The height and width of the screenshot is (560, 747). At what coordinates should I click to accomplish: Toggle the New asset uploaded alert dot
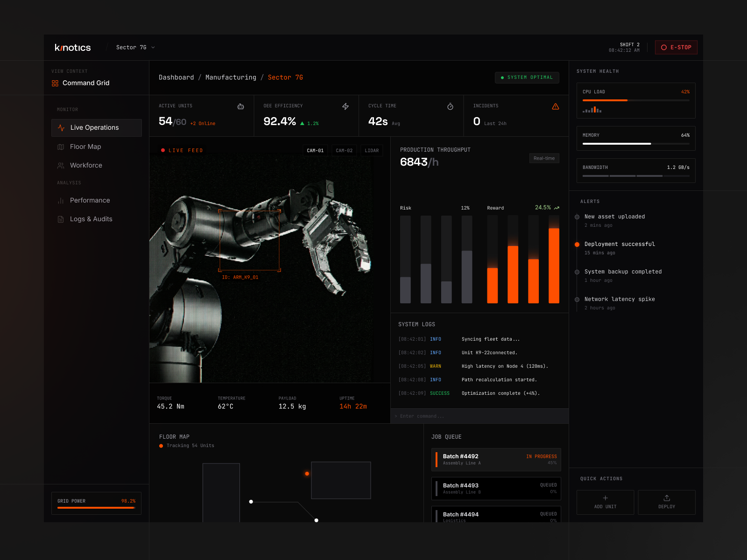(x=577, y=217)
